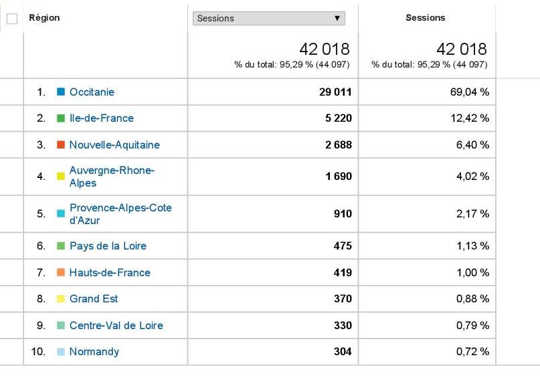Open the Sessions metric dropdown
The height and width of the screenshot is (392, 540).
[x=268, y=19]
